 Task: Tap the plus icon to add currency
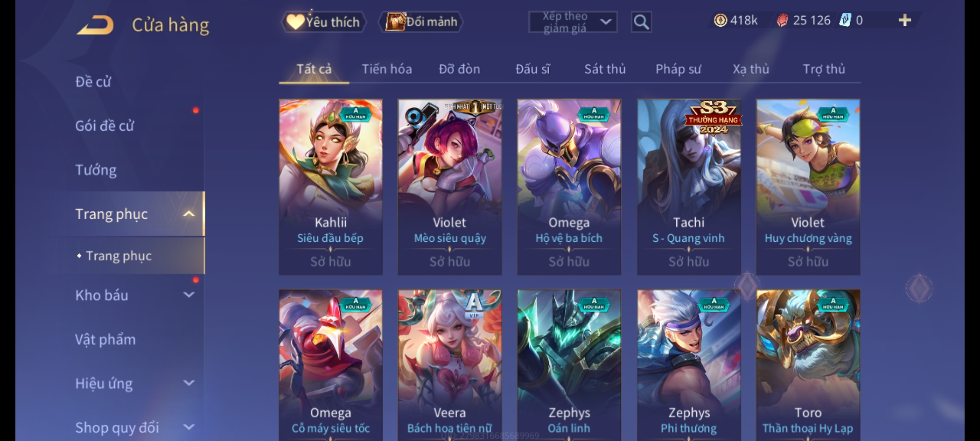point(905,20)
